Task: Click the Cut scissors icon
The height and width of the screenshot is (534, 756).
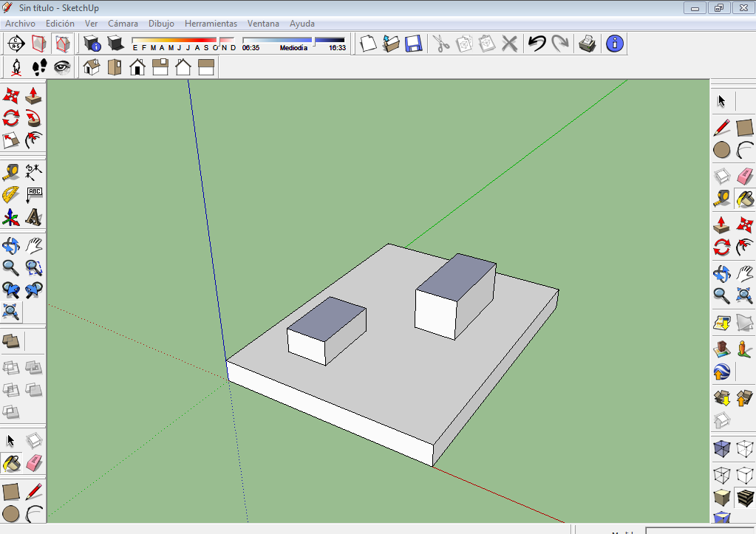Action: [440, 44]
